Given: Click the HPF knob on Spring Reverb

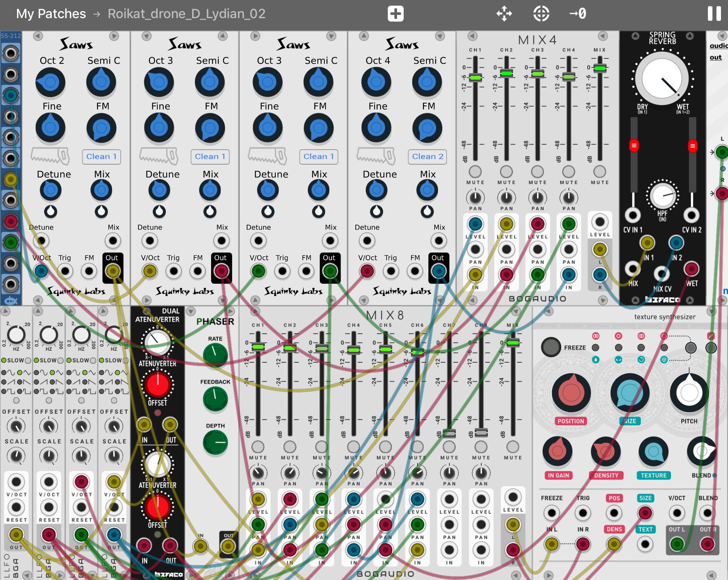Looking at the screenshot, I should pyautogui.click(x=662, y=196).
